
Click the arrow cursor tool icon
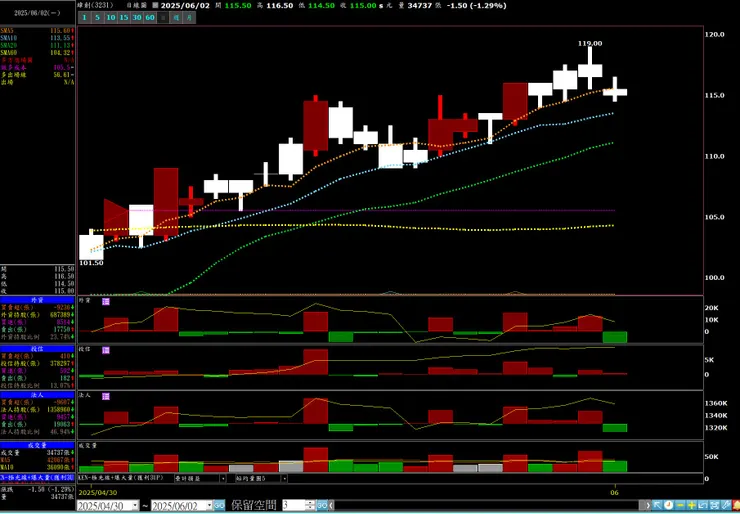[657, 505]
